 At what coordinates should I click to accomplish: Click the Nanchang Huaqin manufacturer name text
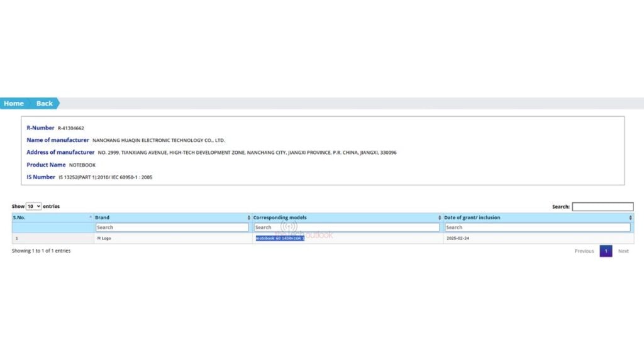158,140
